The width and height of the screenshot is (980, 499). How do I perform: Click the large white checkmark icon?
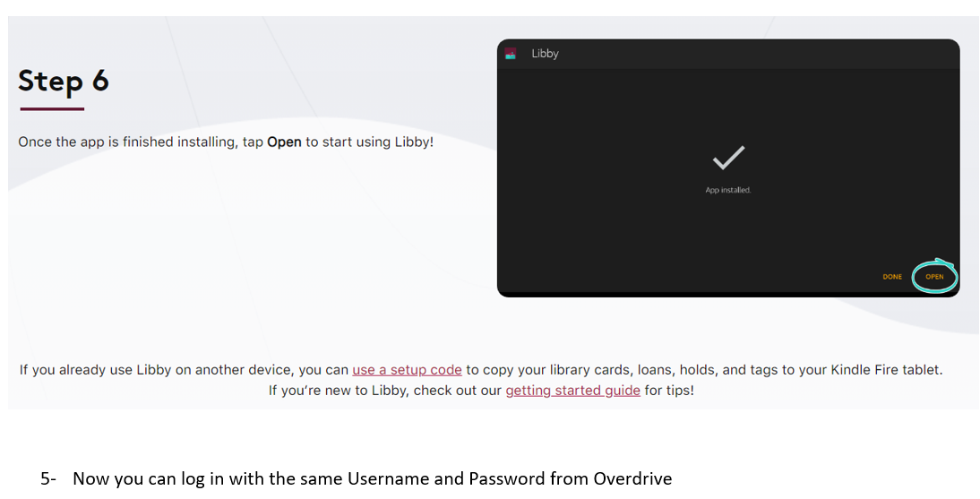point(727,159)
